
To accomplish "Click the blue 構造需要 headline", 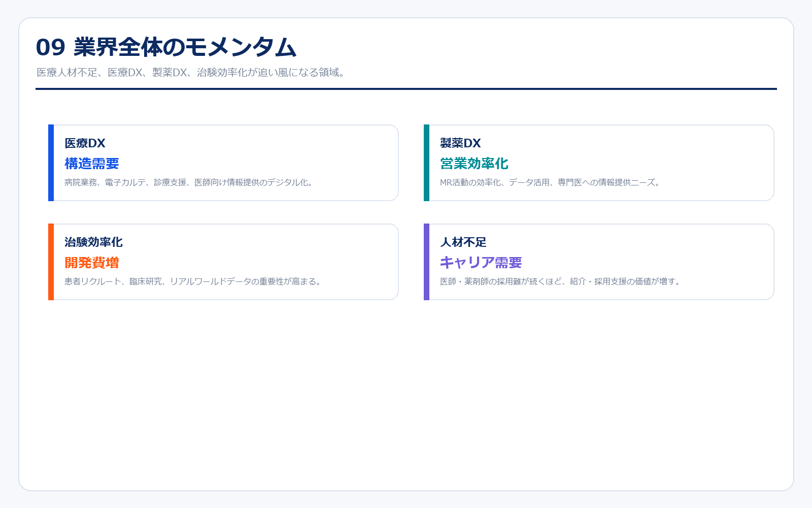I will tap(92, 164).
